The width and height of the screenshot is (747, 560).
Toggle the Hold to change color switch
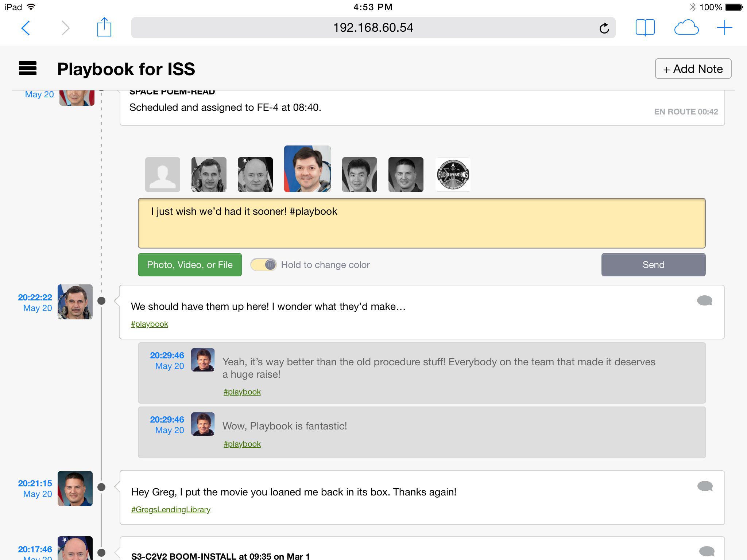pos(264,265)
